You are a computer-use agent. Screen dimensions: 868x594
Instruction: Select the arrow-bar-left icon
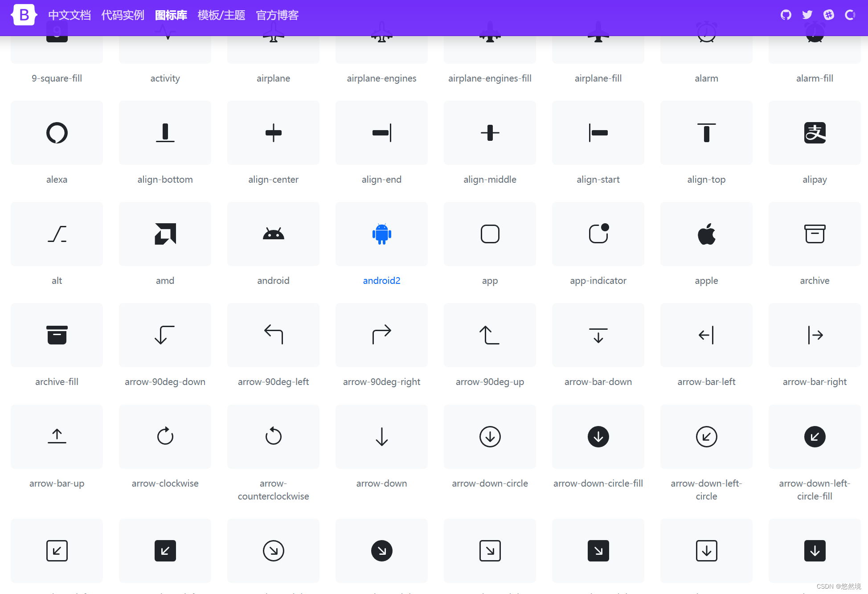[706, 335]
